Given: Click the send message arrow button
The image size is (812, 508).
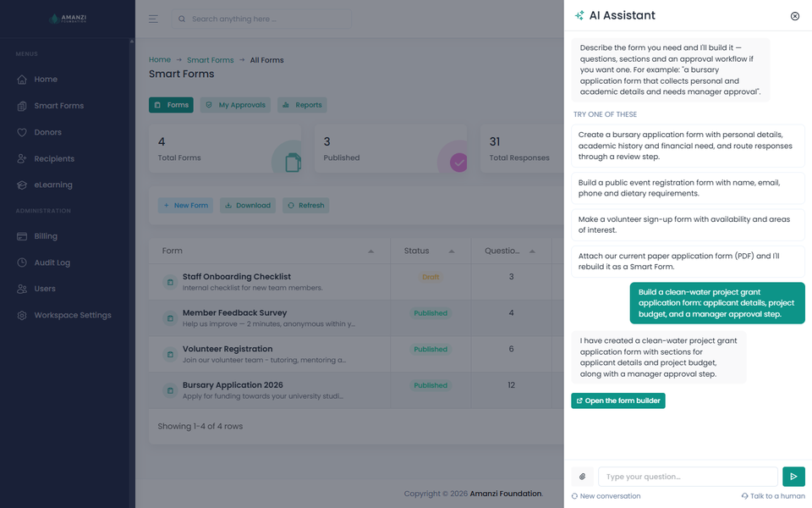Looking at the screenshot, I should tap(793, 477).
